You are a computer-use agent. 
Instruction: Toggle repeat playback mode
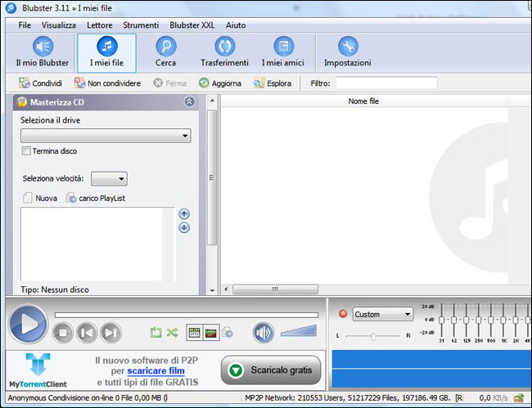tap(156, 332)
